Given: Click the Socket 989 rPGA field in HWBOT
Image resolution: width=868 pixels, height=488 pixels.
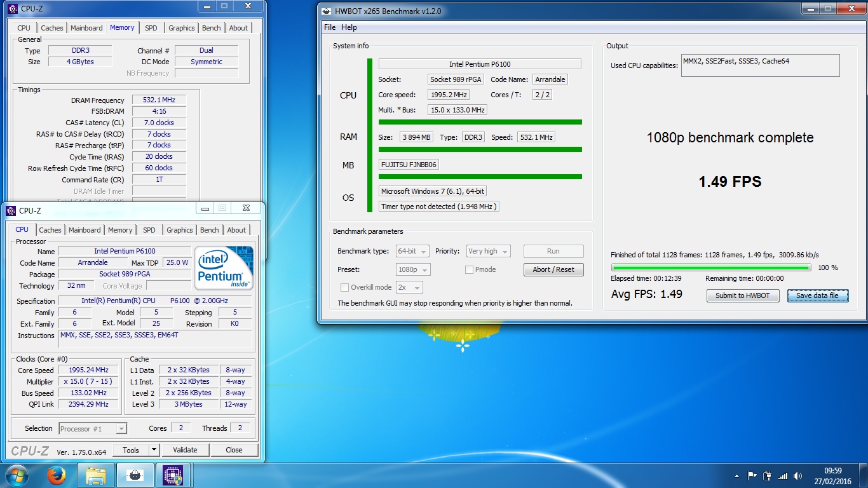Looking at the screenshot, I should (x=456, y=79).
